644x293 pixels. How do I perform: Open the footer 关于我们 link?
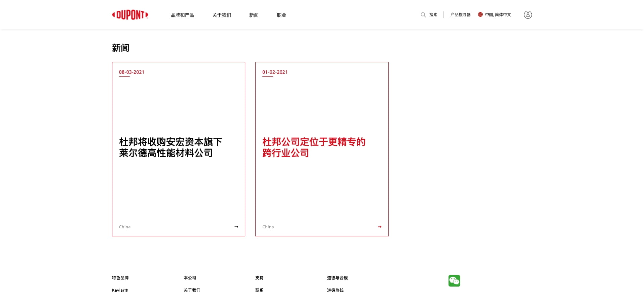click(192, 290)
